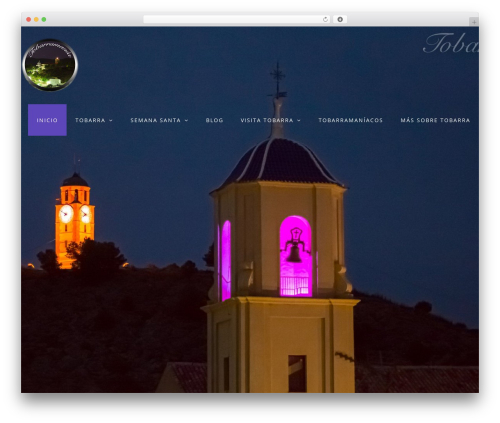Go to the Blog page
Image resolution: width=500 pixels, height=423 pixels.
pos(214,120)
